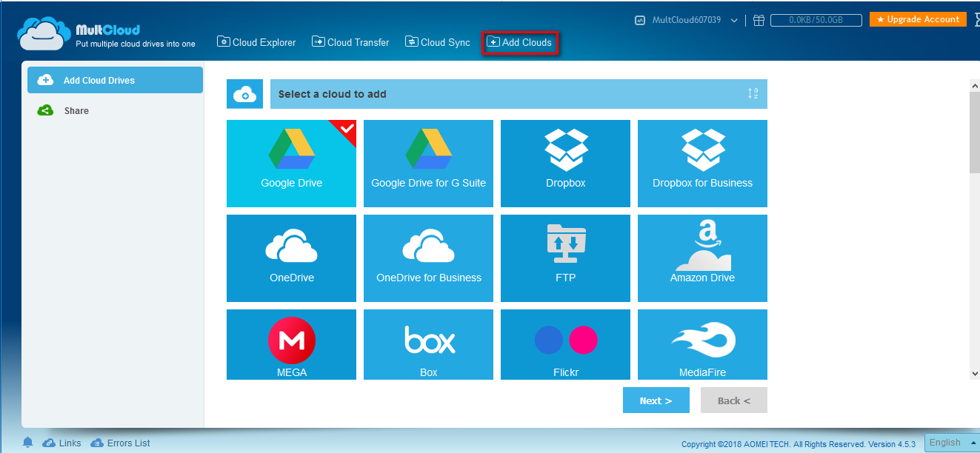
Task: Open the Links page
Action: (x=62, y=443)
